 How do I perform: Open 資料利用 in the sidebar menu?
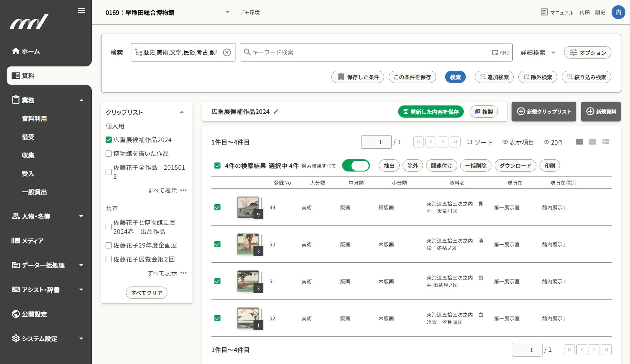(34, 118)
